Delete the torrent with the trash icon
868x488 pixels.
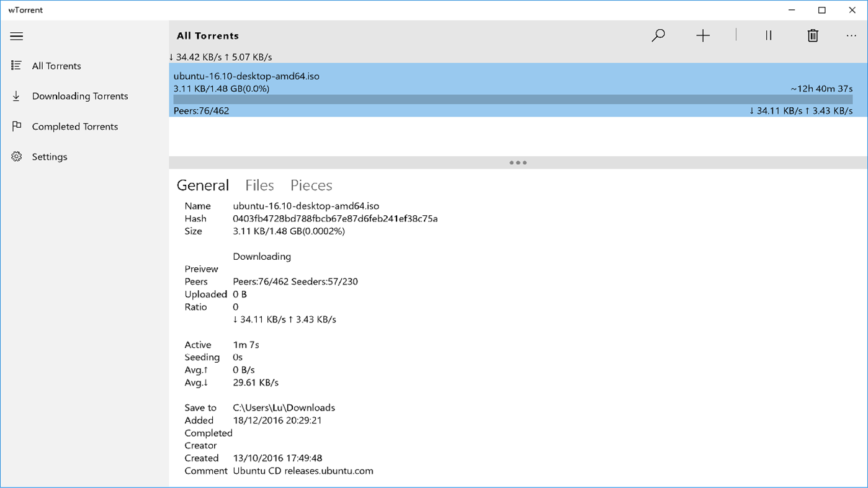click(x=813, y=35)
